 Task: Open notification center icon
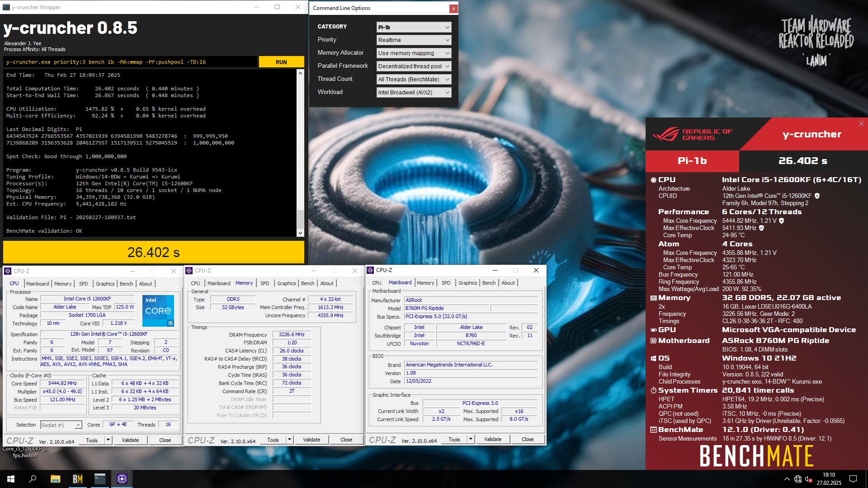coord(853,479)
